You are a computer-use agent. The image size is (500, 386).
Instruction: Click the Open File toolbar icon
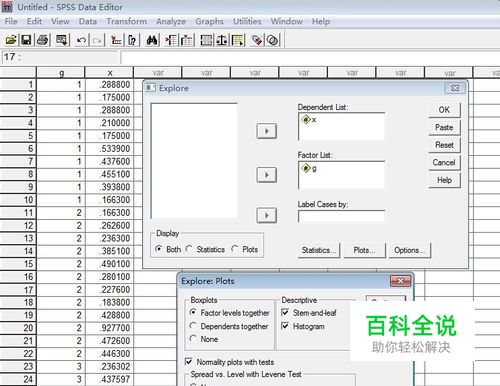pos(11,40)
